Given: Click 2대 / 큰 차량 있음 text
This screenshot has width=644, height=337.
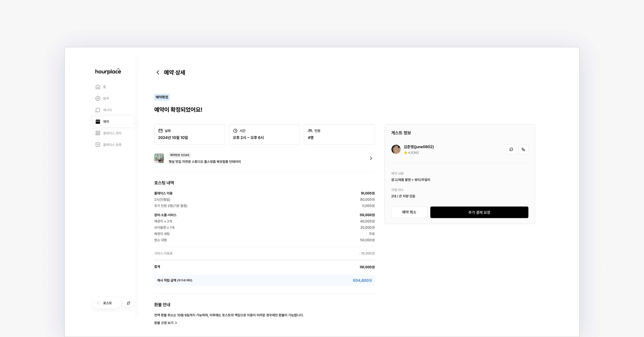Looking at the screenshot, I should 403,196.
